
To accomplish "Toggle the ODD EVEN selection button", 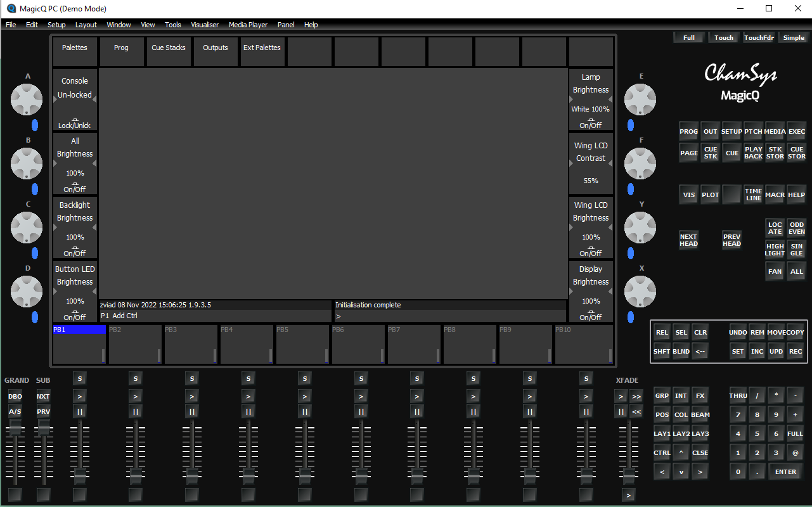I will (x=797, y=228).
